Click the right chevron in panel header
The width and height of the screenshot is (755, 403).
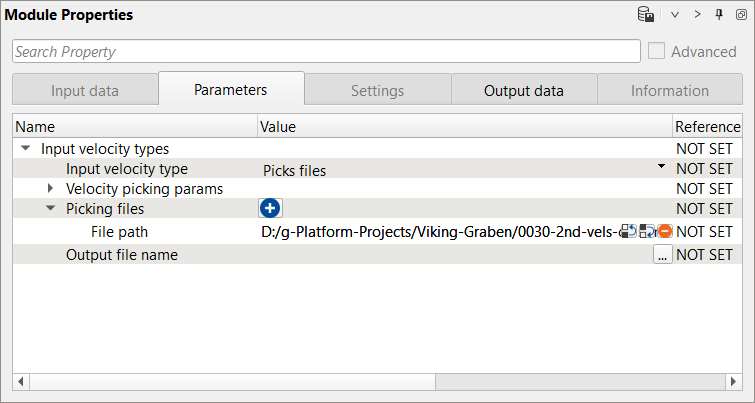point(697,15)
